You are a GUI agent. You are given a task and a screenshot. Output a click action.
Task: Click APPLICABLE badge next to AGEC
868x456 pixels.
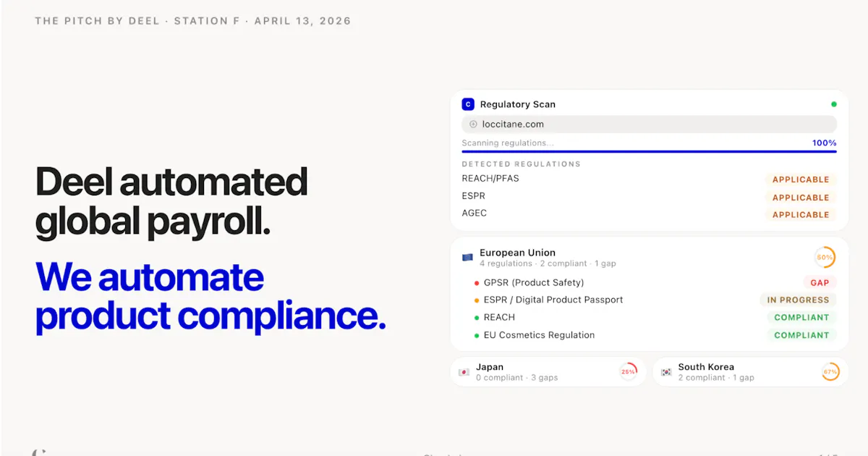point(801,214)
